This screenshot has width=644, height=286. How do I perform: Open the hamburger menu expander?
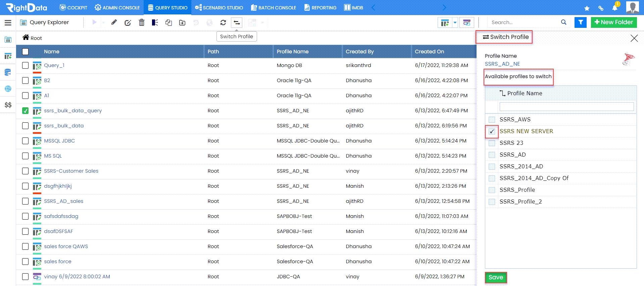pyautogui.click(x=8, y=23)
